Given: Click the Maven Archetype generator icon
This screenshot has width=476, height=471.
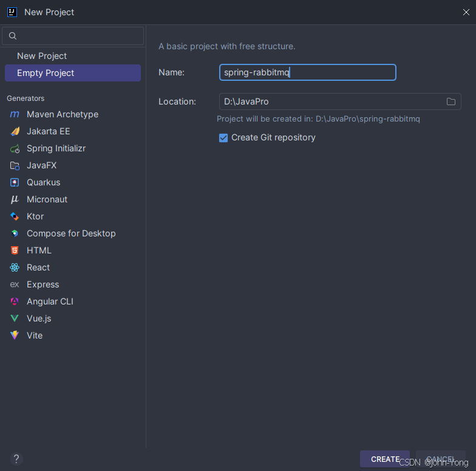Looking at the screenshot, I should click(15, 114).
